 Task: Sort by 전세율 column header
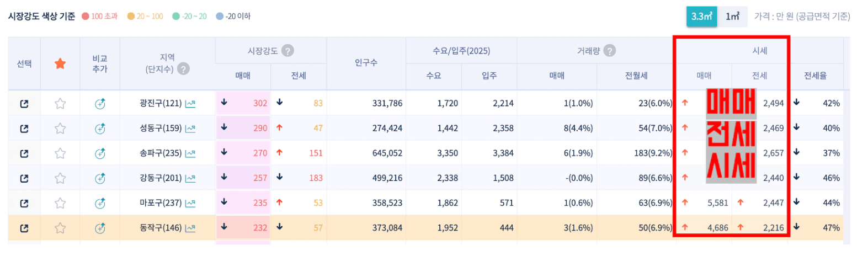815,76
